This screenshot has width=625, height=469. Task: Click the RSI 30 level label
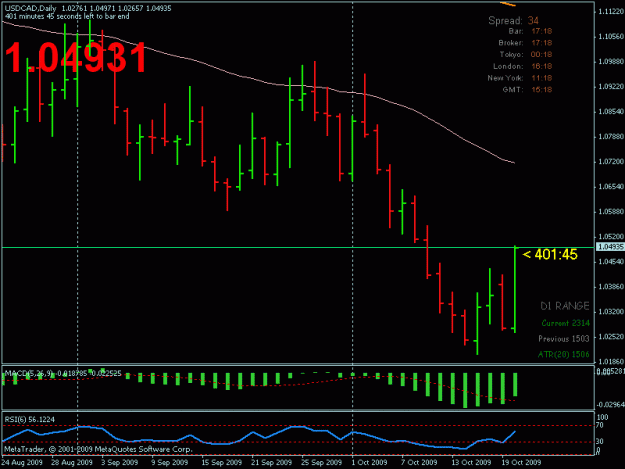[599, 442]
